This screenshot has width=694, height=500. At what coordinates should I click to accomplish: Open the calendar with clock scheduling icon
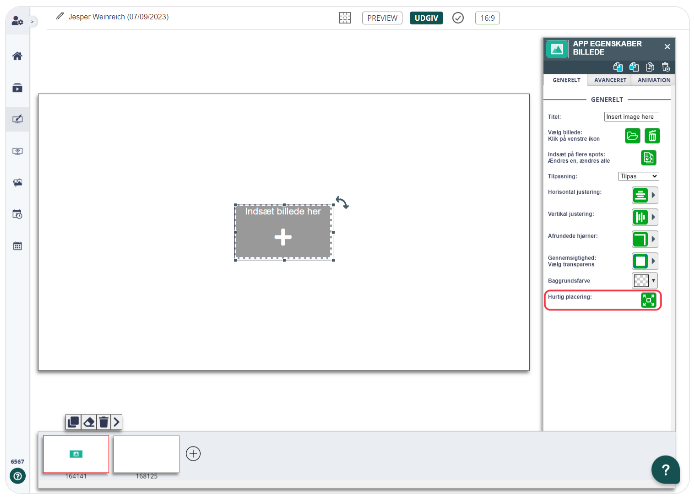(17, 214)
